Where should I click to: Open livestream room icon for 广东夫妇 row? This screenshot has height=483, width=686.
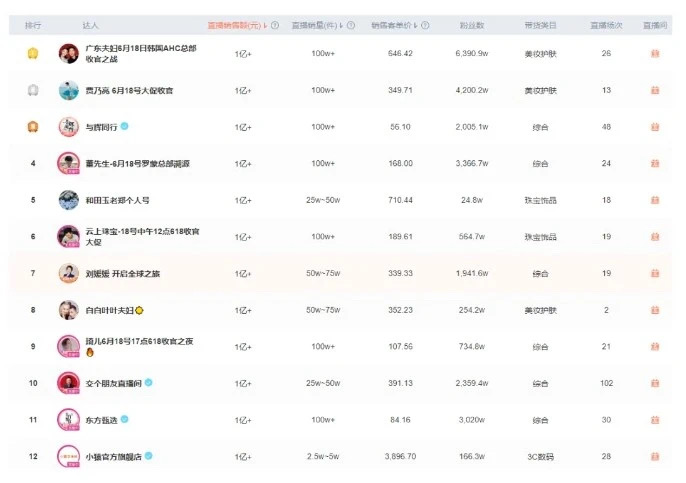(x=655, y=53)
